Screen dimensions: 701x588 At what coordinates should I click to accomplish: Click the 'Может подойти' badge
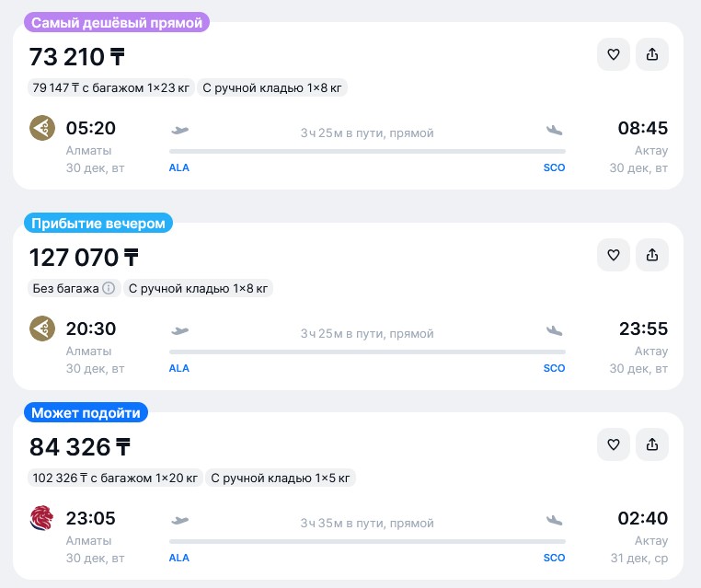tap(86, 413)
